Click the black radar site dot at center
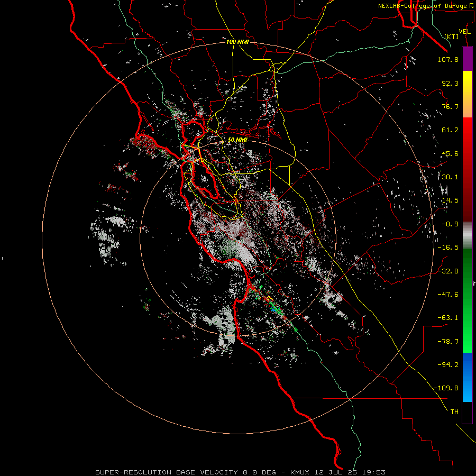476x476 pixels. [x=237, y=237]
